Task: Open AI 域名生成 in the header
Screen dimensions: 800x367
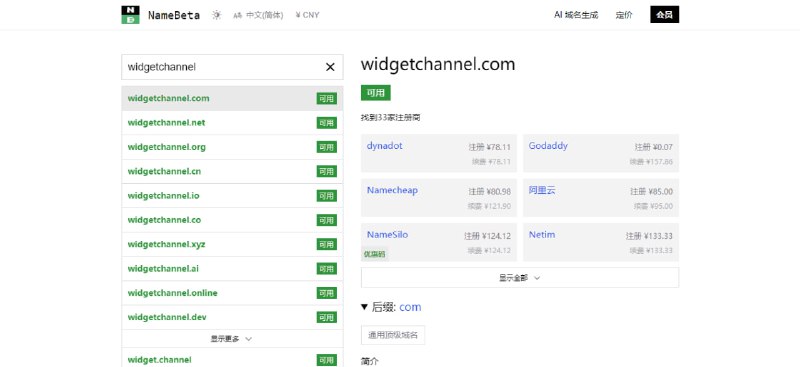Action: click(x=576, y=15)
